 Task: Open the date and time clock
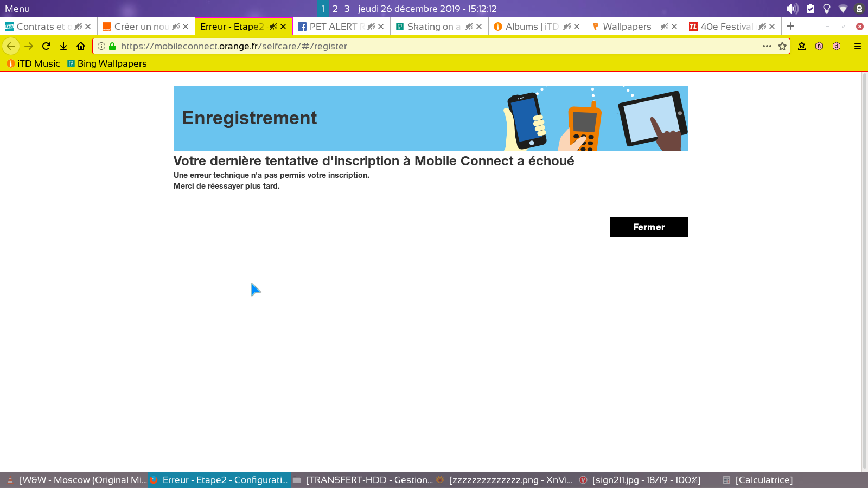pos(427,9)
